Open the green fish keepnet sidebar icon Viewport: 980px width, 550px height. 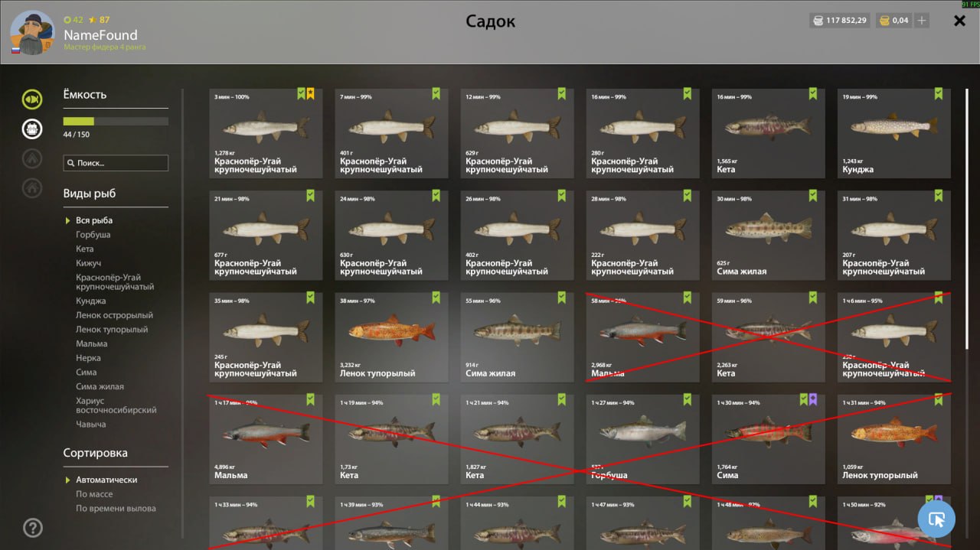click(32, 99)
